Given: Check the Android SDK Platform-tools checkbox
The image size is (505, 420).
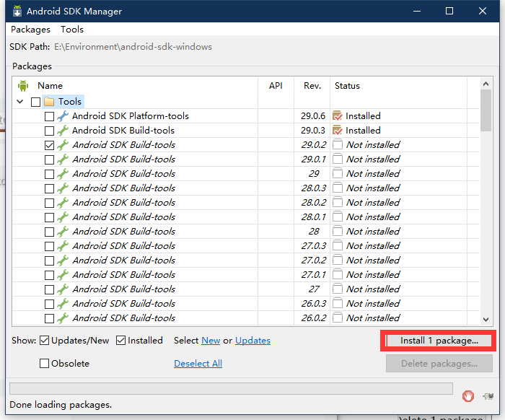Looking at the screenshot, I should [x=49, y=116].
